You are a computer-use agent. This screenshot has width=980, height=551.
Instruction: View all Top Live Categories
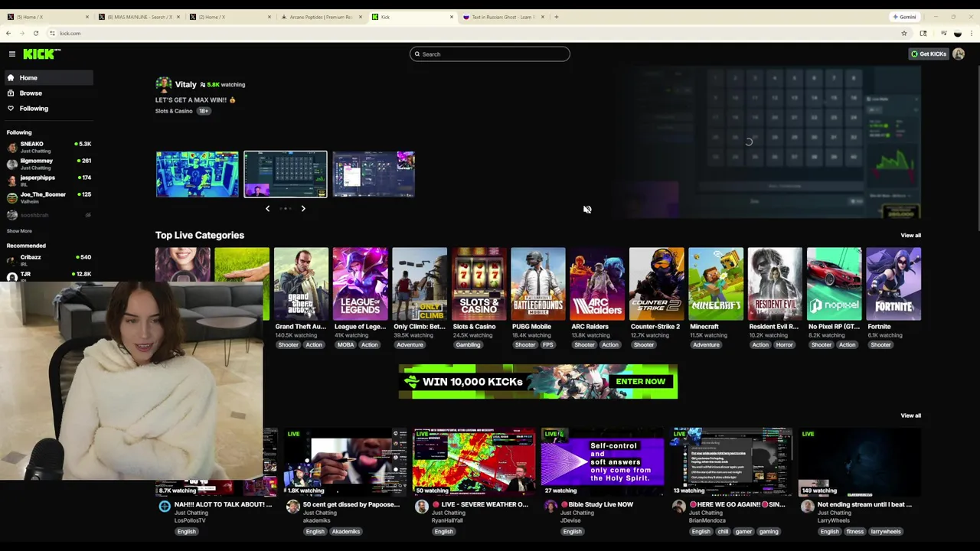point(910,235)
